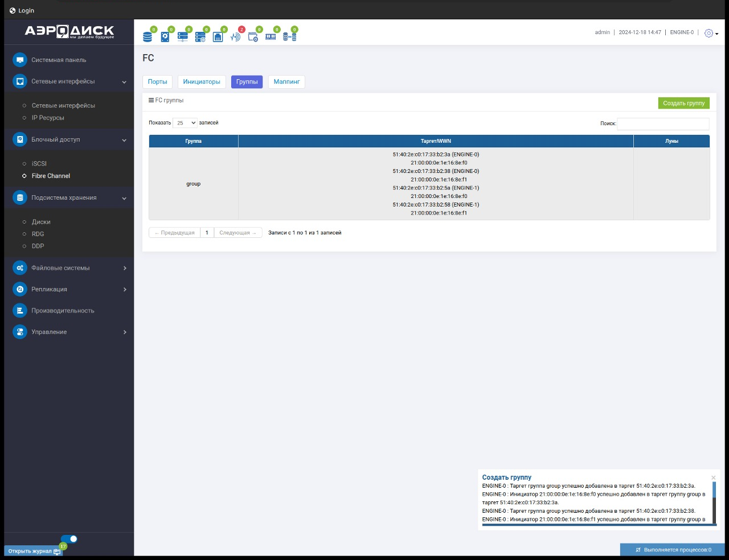This screenshot has width=729, height=560.
Task: Expand the Репликация chevron
Action: click(x=125, y=289)
